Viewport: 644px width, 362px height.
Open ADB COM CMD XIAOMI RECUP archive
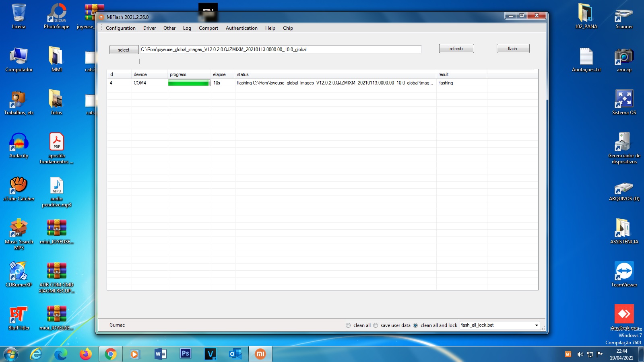point(56,278)
